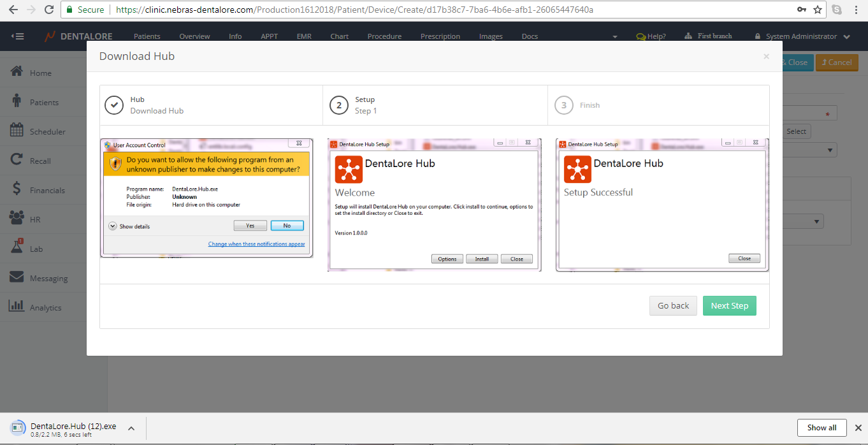Expand the System Administrator user menu
868x445 pixels.
pos(802,36)
